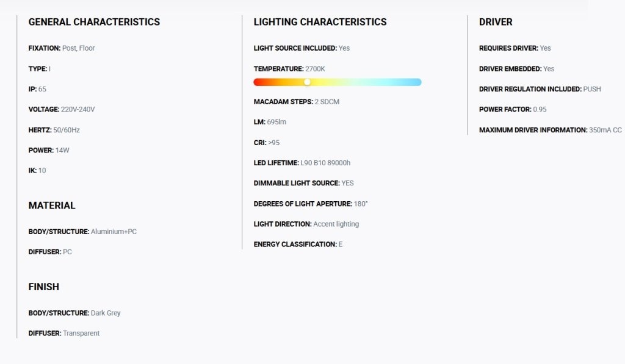Click the Diffuser Transparent finish entry
The width and height of the screenshot is (625, 364).
63,334
